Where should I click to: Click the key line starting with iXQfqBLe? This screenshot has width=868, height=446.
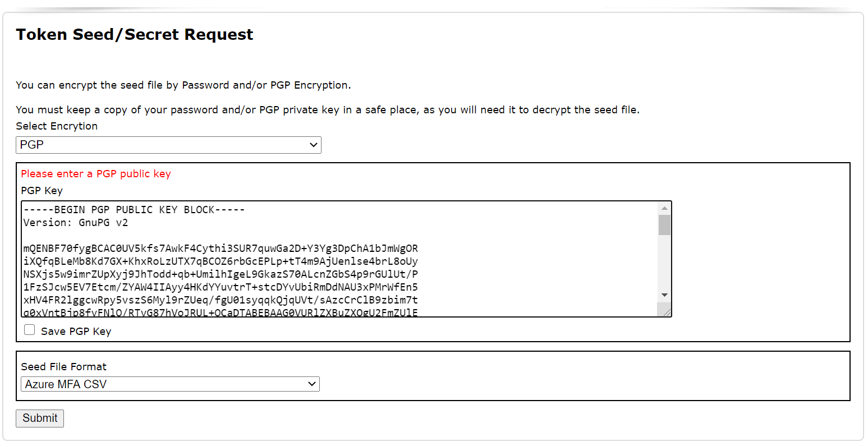click(x=221, y=261)
